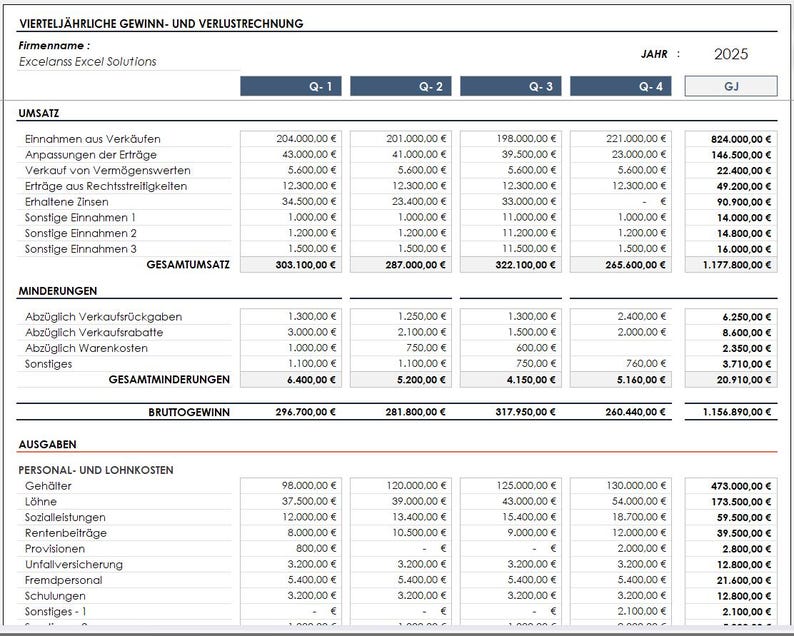The width and height of the screenshot is (794, 636).
Task: Select the Verkauf von Vermögenswerten label
Action: point(107,171)
